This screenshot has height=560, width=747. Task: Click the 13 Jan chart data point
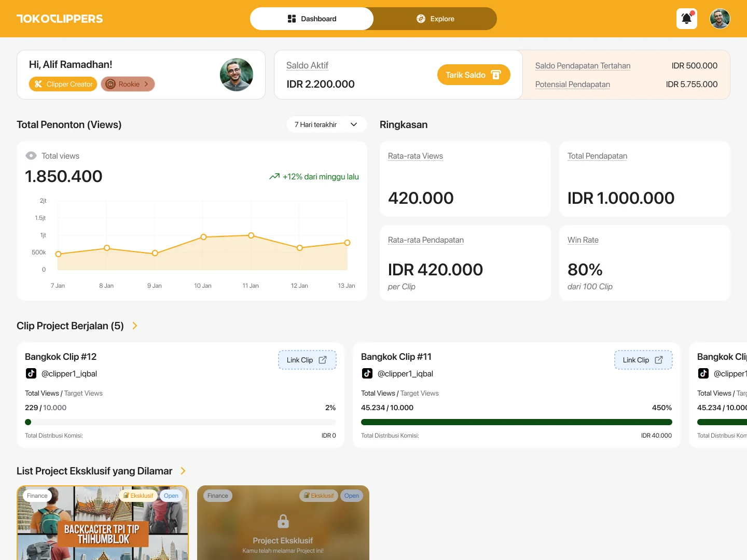[347, 243]
